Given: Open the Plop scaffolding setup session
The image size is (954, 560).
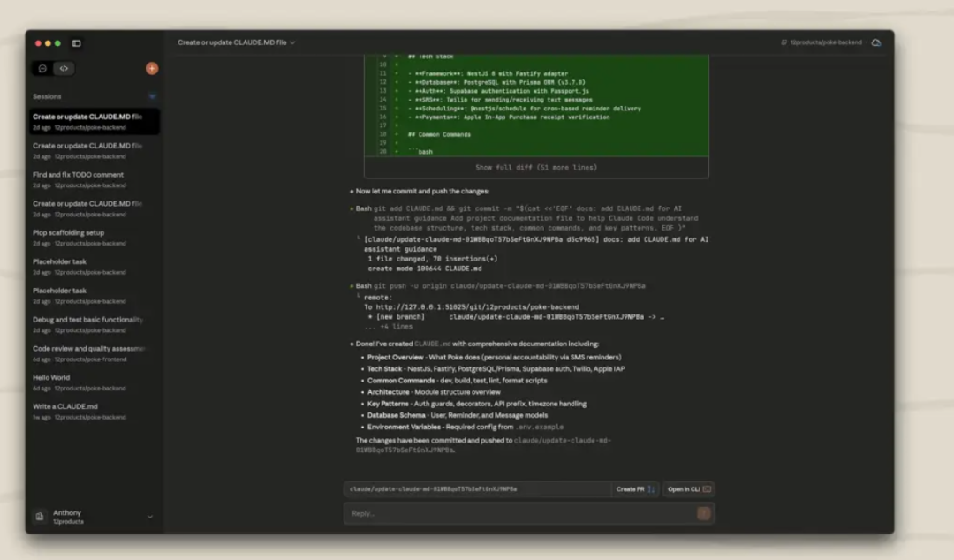Looking at the screenshot, I should coord(95,238).
